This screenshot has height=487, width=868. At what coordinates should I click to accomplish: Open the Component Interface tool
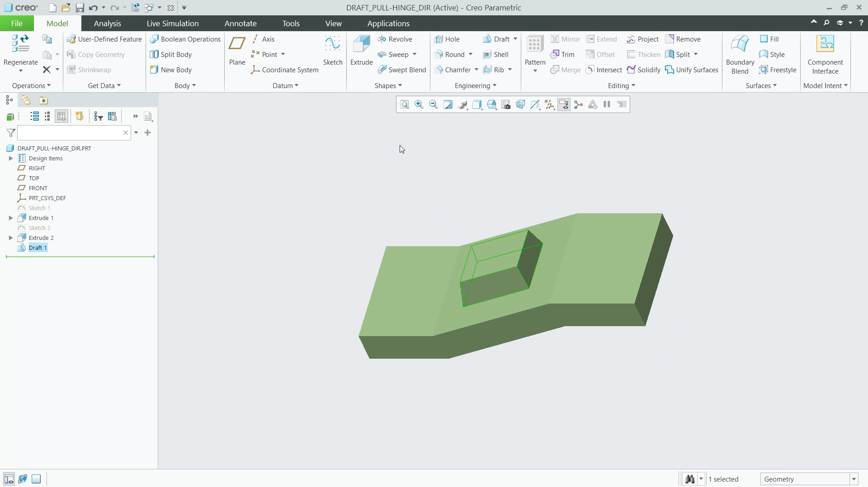pyautogui.click(x=825, y=55)
